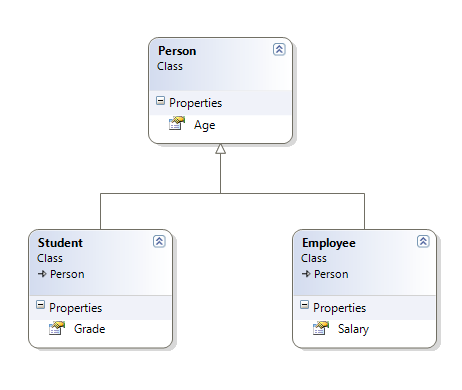Select the Age property label

point(205,125)
